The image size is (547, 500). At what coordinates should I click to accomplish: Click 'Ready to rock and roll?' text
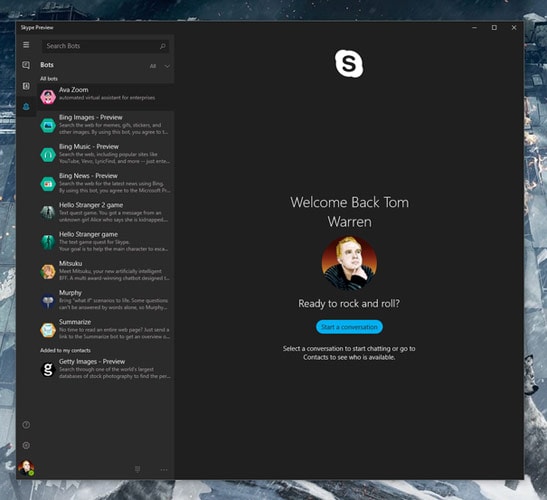coord(349,304)
